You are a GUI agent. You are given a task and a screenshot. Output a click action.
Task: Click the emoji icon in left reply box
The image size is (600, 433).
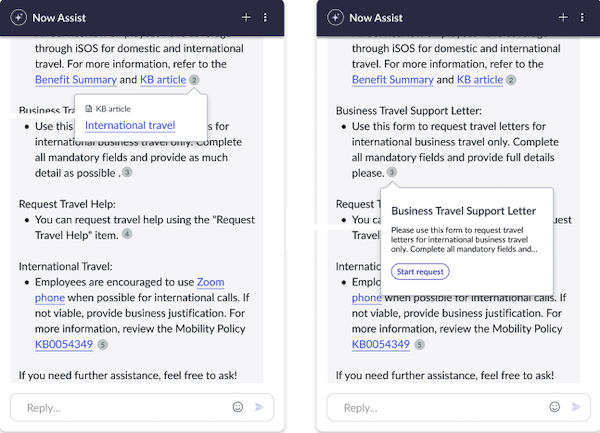click(x=238, y=407)
